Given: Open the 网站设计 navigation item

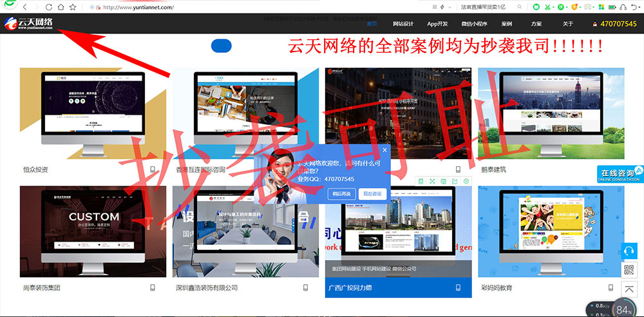Looking at the screenshot, I should pyautogui.click(x=403, y=24).
